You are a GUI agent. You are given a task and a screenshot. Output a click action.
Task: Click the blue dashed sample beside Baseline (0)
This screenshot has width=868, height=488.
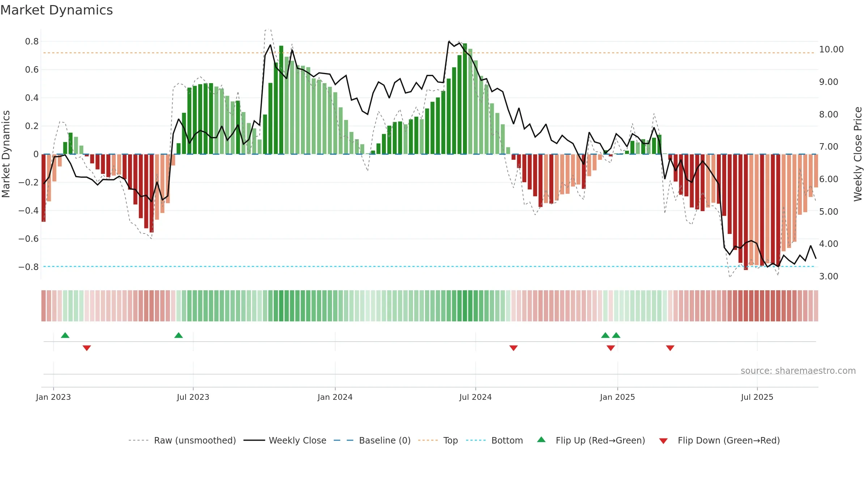click(x=344, y=440)
